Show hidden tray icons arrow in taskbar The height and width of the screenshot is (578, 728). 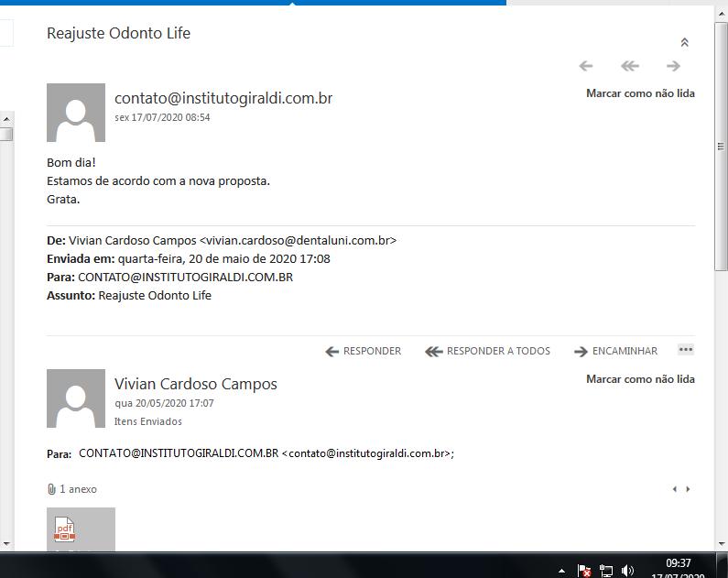point(561,571)
